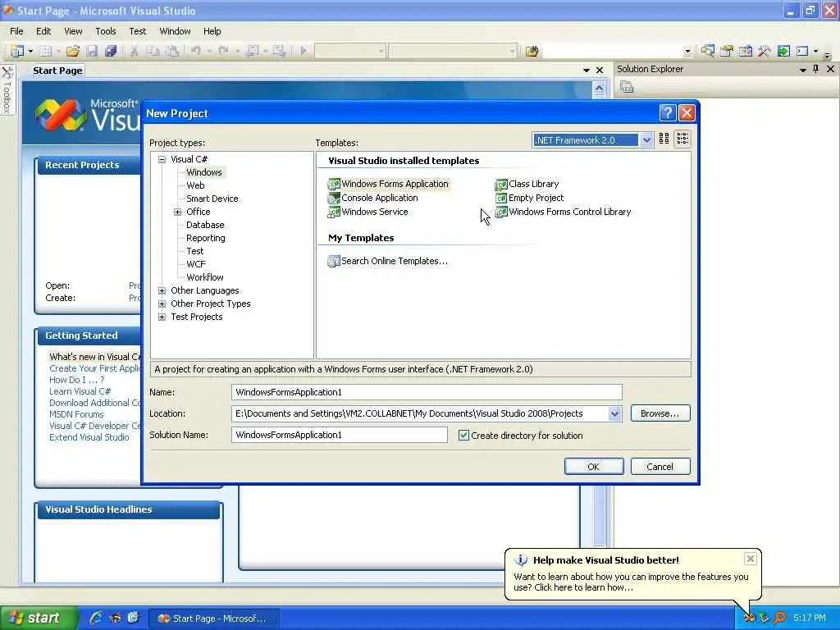Screen dimensions: 840x630
Task: Click Start Page taskbar button
Action: (212, 619)
